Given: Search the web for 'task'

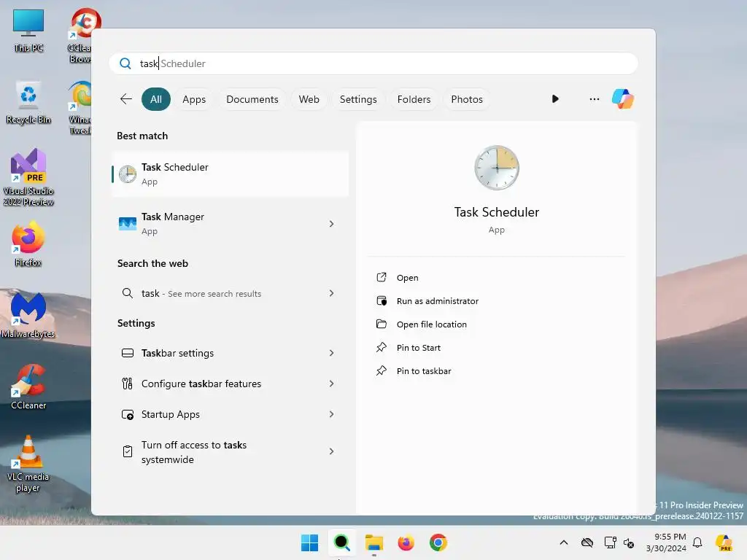Looking at the screenshot, I should click(230, 293).
